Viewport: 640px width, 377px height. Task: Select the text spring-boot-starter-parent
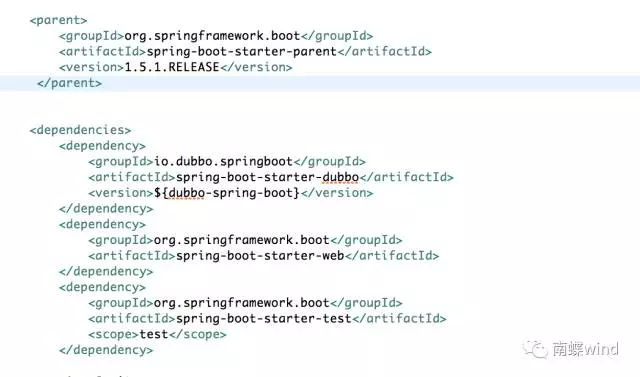tap(242, 52)
